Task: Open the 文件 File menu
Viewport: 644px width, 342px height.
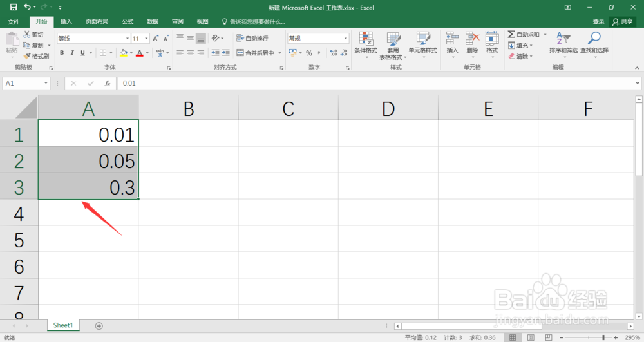Action: (14, 21)
